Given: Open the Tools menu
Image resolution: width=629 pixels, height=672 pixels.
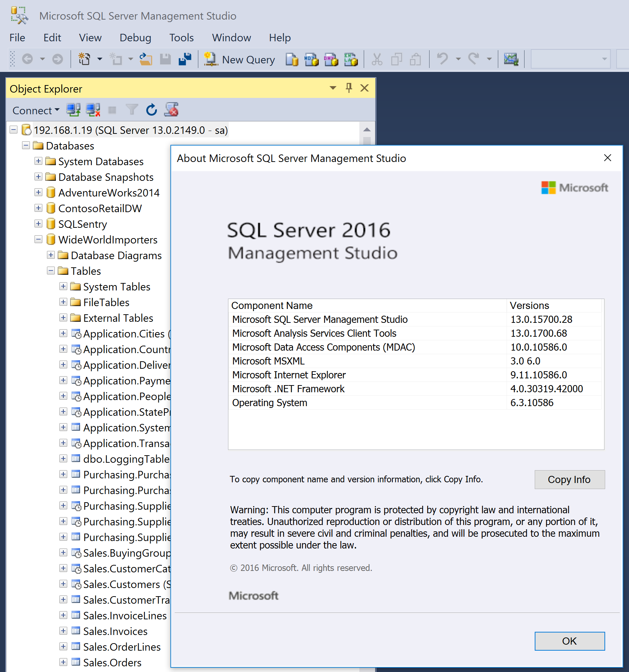Looking at the screenshot, I should coord(181,37).
